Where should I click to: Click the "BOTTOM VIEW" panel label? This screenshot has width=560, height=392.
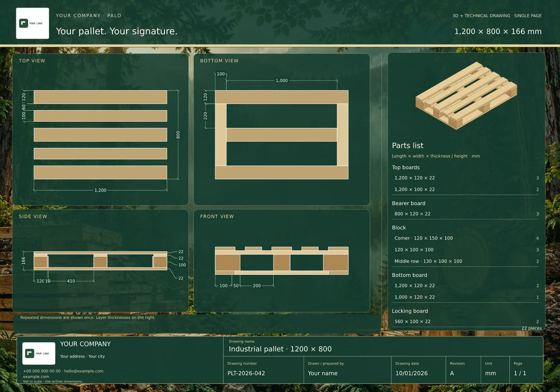click(219, 60)
